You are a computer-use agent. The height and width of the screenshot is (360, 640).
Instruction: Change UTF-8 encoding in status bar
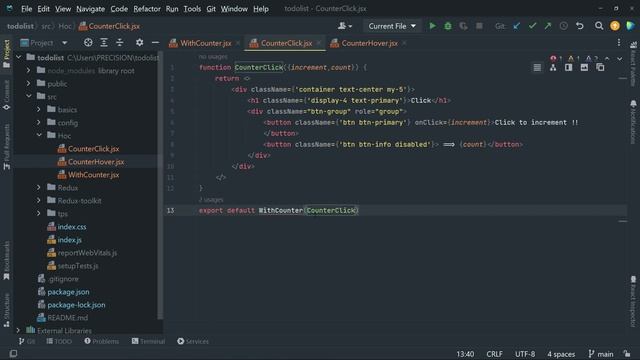pyautogui.click(x=525, y=354)
